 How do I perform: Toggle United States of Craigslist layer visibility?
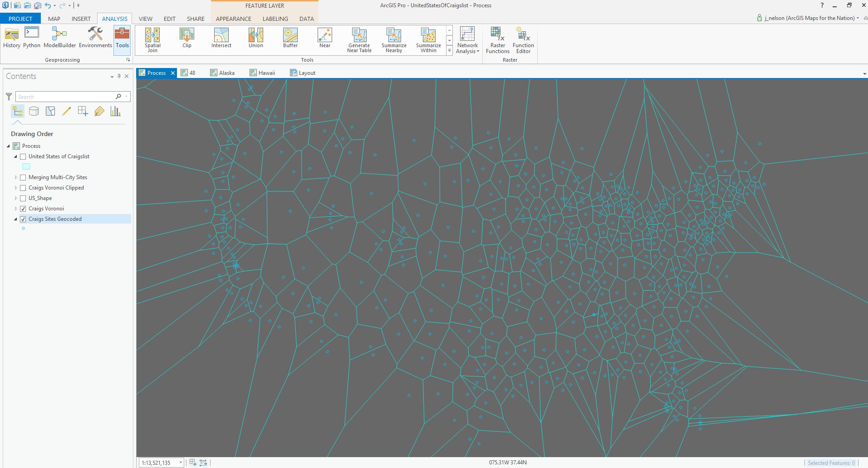(23, 156)
